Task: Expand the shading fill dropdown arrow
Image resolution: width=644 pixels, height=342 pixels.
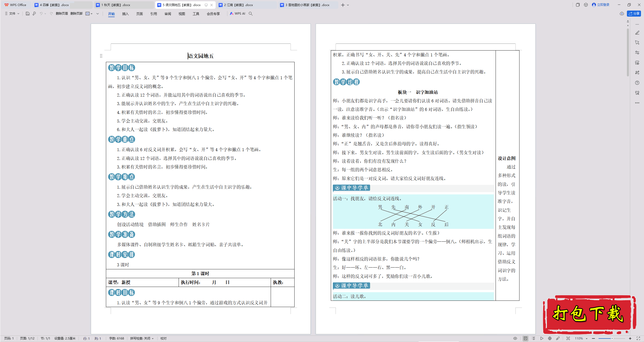Action: coord(92,14)
